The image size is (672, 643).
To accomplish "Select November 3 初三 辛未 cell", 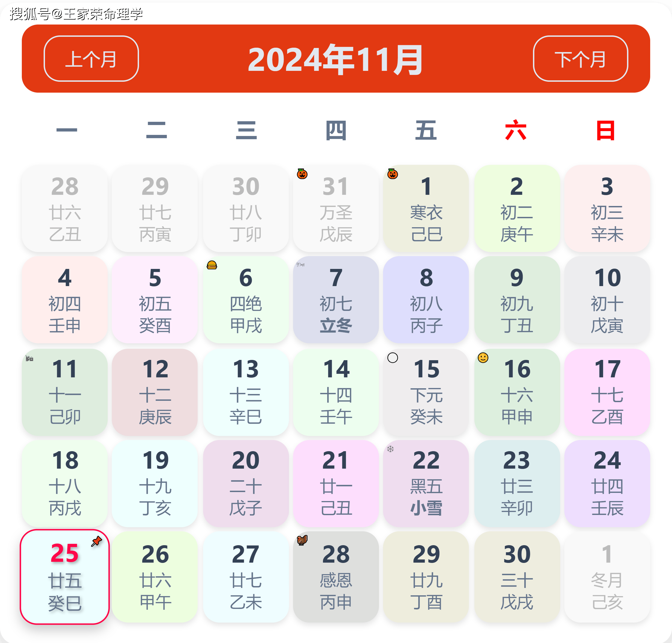I will 607,208.
